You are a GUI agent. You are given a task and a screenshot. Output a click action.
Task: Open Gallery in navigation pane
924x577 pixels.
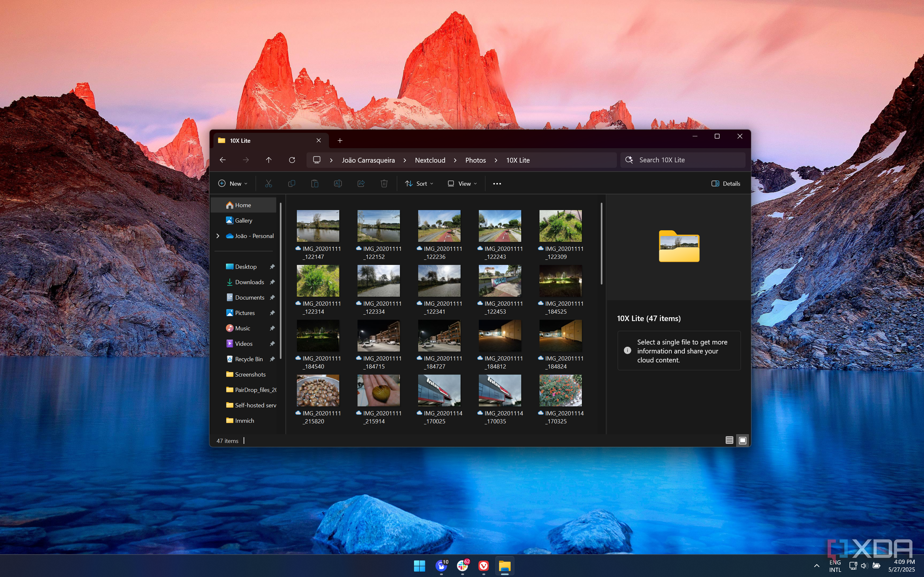(x=244, y=221)
